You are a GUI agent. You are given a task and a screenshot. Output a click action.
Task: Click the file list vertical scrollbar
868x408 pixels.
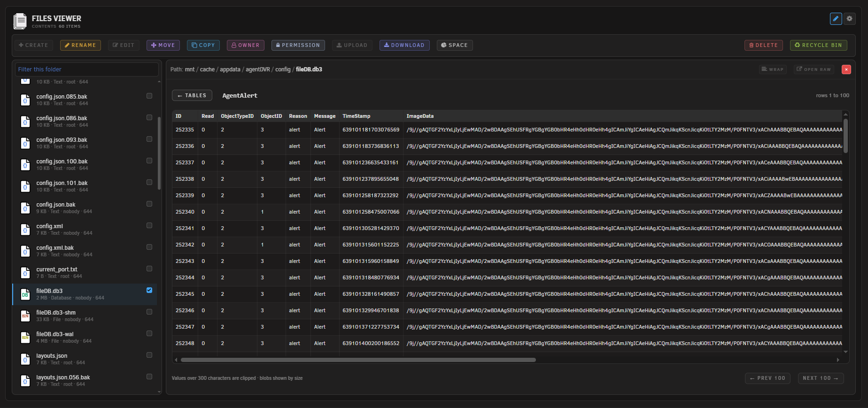[x=159, y=153]
